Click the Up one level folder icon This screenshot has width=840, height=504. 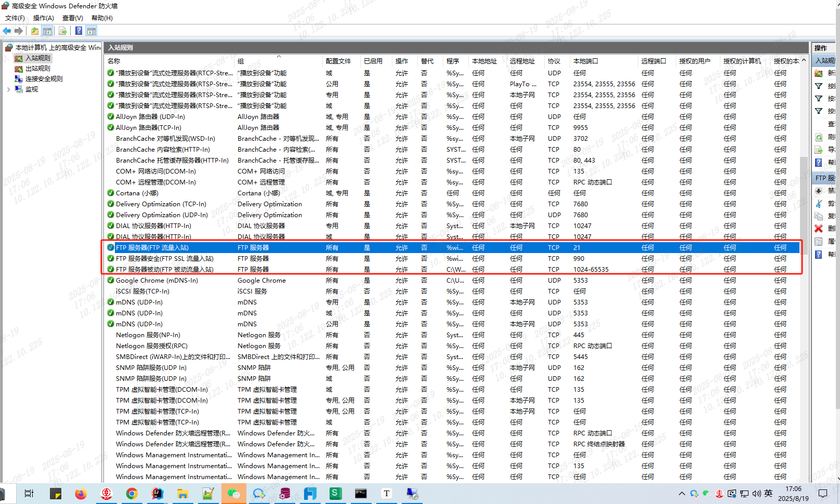coord(35,31)
